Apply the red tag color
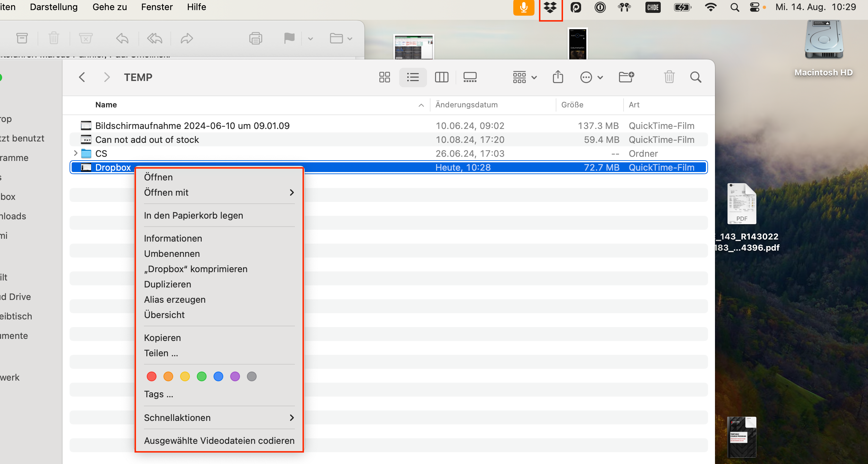Screen dimensions: 868x464 click(x=152, y=376)
